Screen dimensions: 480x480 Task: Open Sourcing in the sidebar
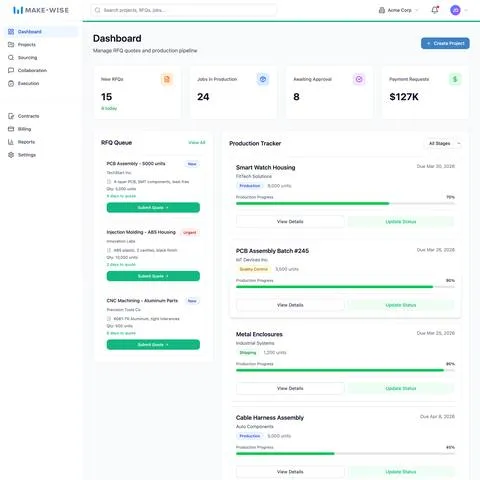42,58
